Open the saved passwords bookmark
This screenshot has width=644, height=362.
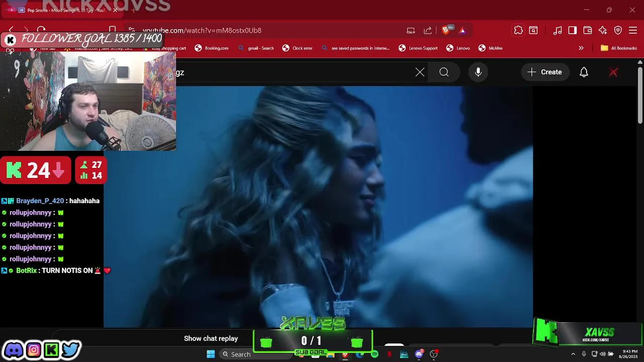tap(356, 48)
